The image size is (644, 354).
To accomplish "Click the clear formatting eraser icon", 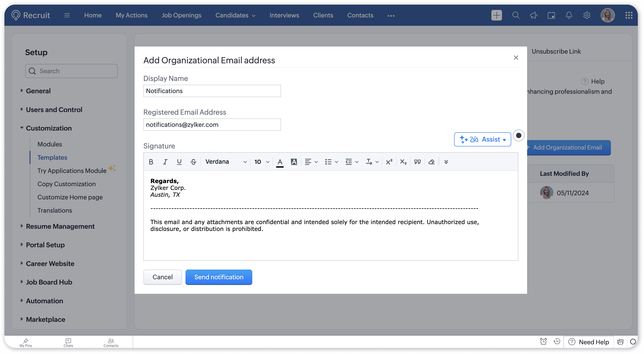I will click(431, 162).
